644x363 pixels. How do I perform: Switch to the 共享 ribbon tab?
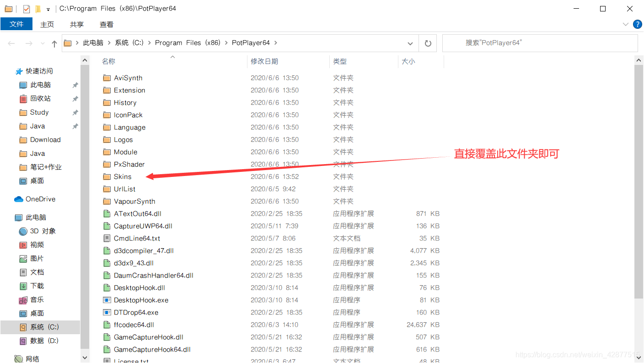tap(77, 24)
